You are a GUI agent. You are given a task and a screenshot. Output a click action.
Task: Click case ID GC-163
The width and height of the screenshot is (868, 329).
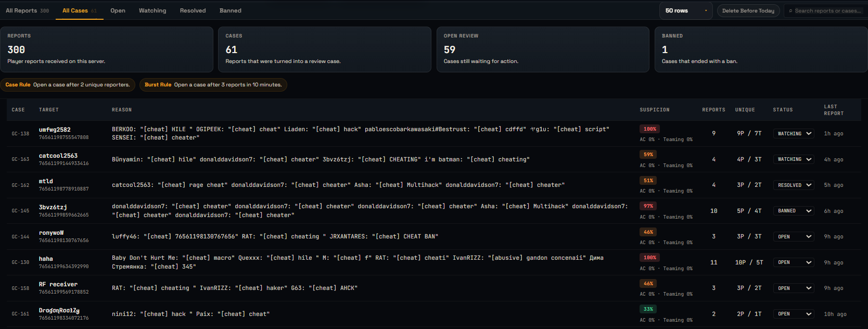(x=20, y=159)
